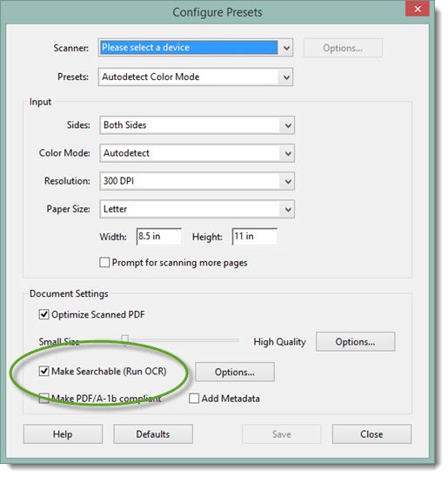The width and height of the screenshot is (448, 477).
Task: Open the Scanner device dropdown
Action: pos(196,48)
